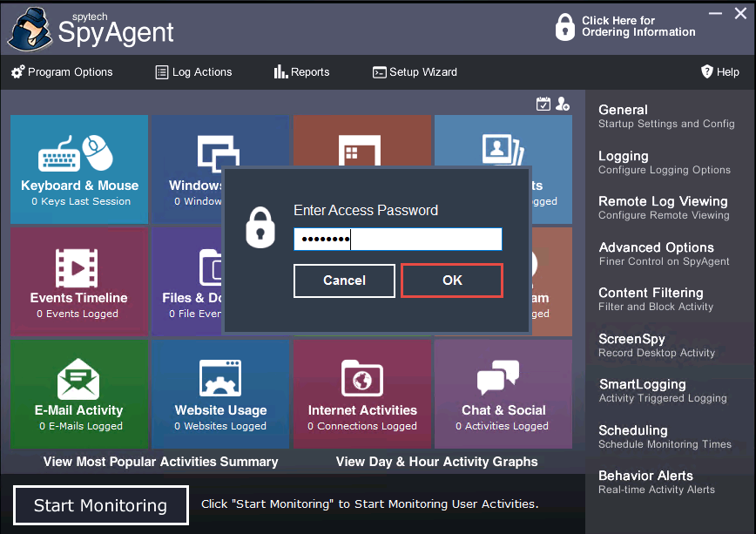The height and width of the screenshot is (534, 756).
Task: Click the keyboard and mouse icon
Action: [x=76, y=153]
